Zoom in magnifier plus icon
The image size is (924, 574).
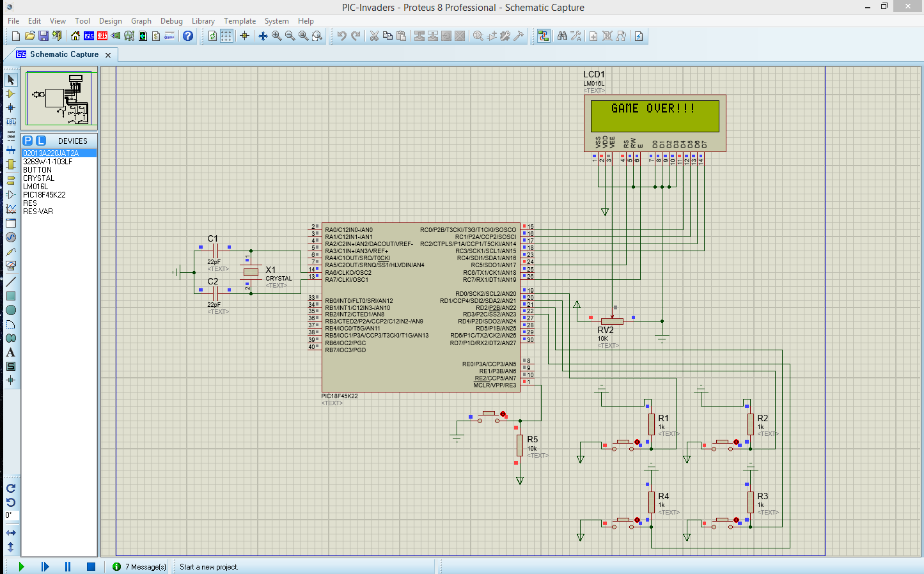point(277,36)
